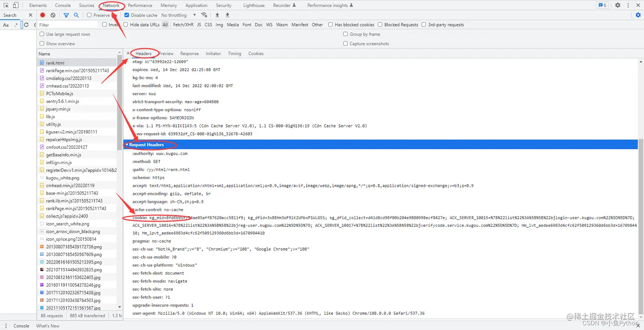Screen dimensions: 644x330
Task: Filter requests by Fetch/XHR type
Action: pyautogui.click(x=183, y=25)
